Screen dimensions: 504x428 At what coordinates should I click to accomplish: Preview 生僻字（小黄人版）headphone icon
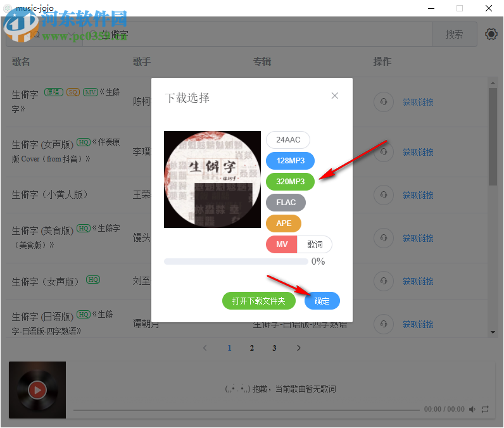[384, 195]
